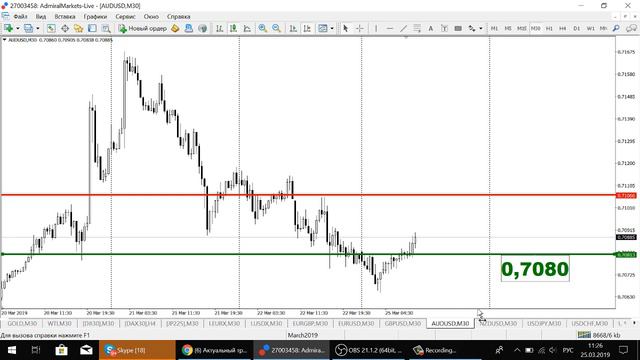Click the March2019 profile in status bar
Viewport: 640px width, 360px height.
[x=302, y=335]
